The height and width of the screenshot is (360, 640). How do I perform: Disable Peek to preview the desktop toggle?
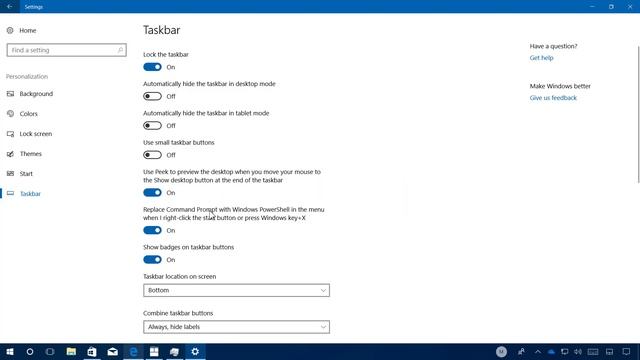(x=152, y=193)
